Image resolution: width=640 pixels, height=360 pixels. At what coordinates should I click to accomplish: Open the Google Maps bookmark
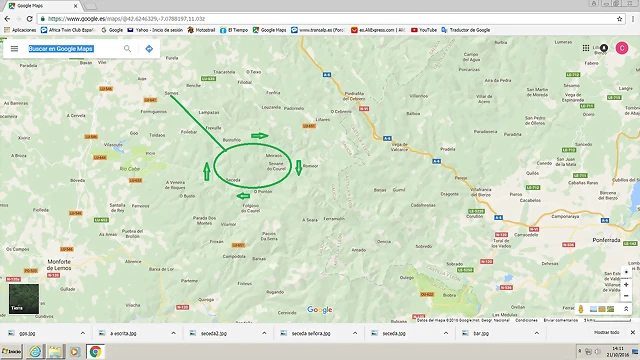(269, 30)
